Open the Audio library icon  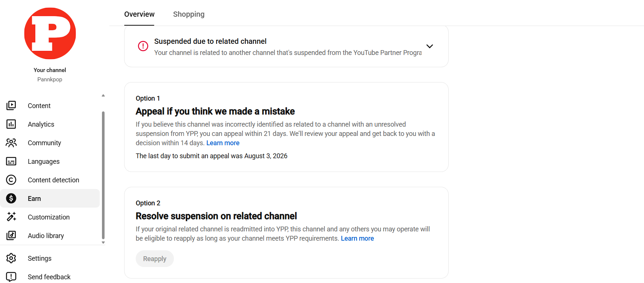tap(11, 235)
